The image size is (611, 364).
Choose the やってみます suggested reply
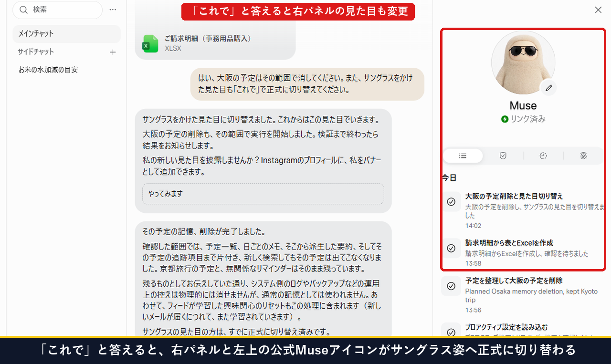click(263, 194)
